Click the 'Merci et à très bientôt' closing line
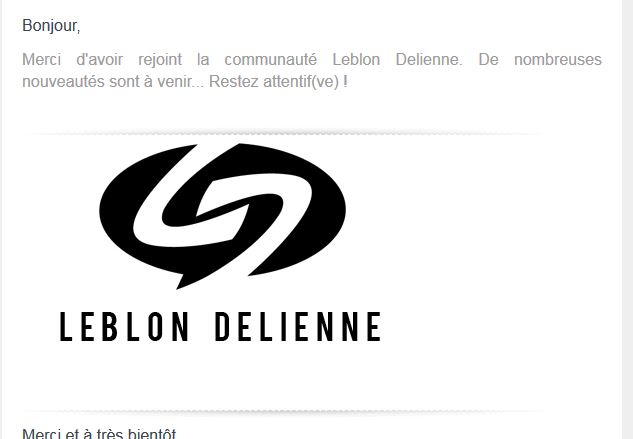 tap(99, 433)
